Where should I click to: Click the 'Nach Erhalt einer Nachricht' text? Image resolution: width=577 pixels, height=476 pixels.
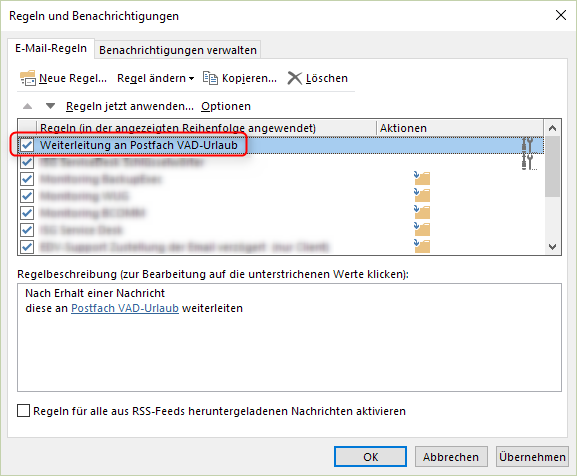pos(95,293)
